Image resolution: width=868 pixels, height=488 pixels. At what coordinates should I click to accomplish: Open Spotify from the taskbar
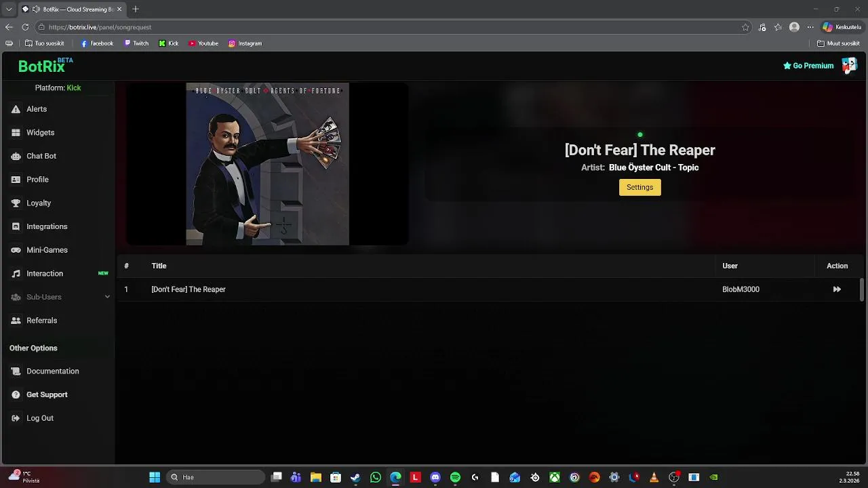(x=455, y=477)
